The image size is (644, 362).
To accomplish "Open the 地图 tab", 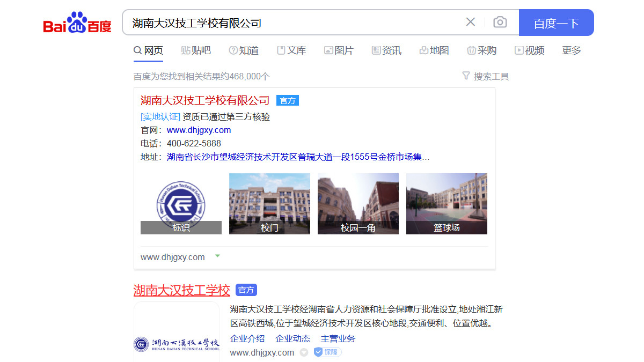I will 434,50.
